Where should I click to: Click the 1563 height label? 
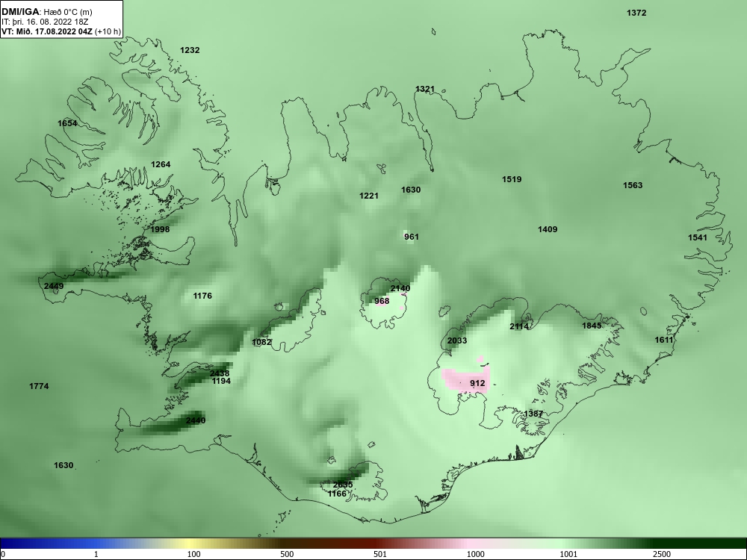click(633, 185)
